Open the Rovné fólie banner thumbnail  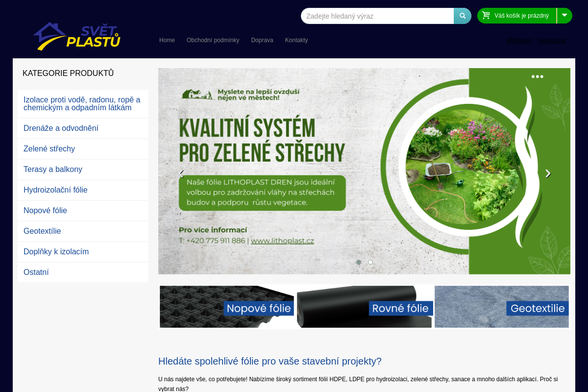pos(364,306)
